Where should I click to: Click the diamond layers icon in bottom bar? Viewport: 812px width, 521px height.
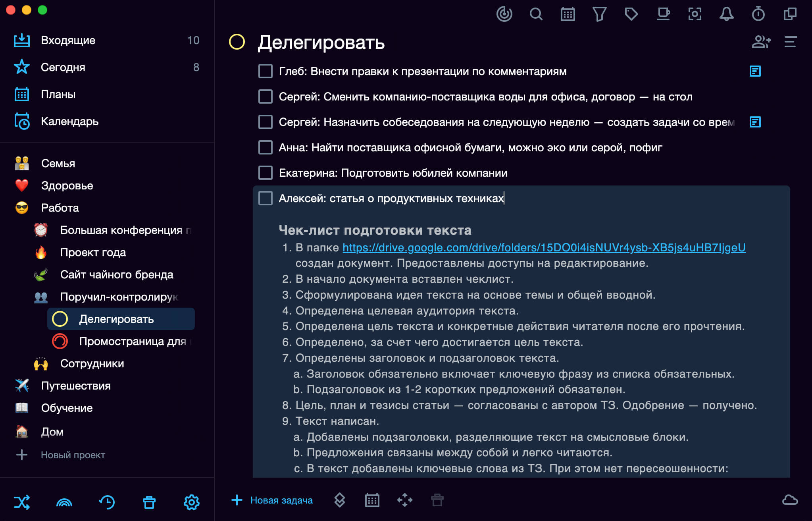[339, 500]
